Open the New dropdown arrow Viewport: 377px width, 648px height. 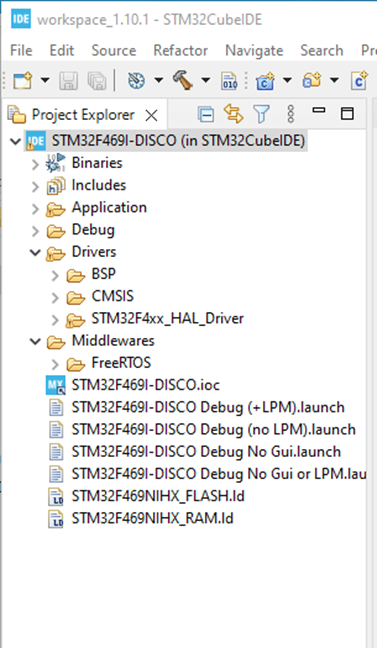45,80
